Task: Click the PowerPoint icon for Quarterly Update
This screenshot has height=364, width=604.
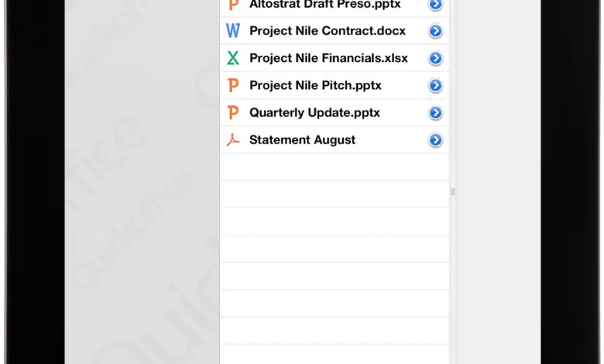Action: 233,112
